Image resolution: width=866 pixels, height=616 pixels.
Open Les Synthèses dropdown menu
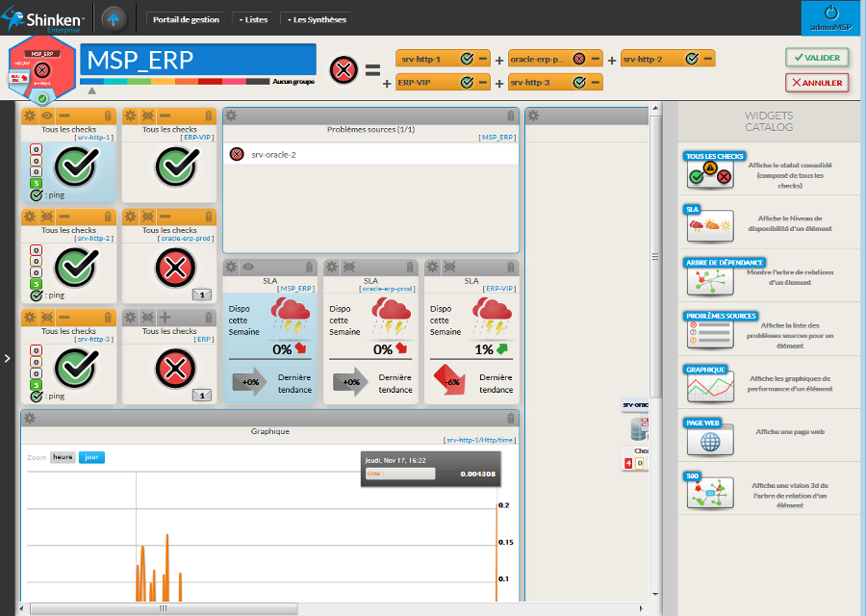pos(315,19)
